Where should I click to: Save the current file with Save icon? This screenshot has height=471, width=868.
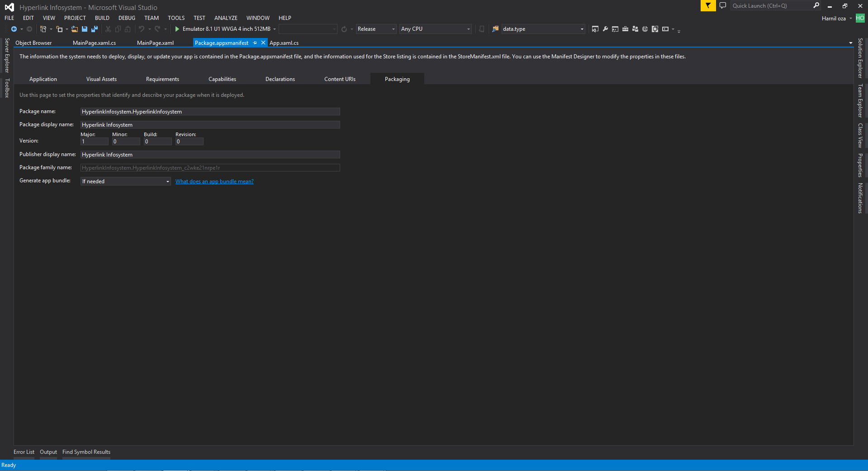[x=85, y=29]
